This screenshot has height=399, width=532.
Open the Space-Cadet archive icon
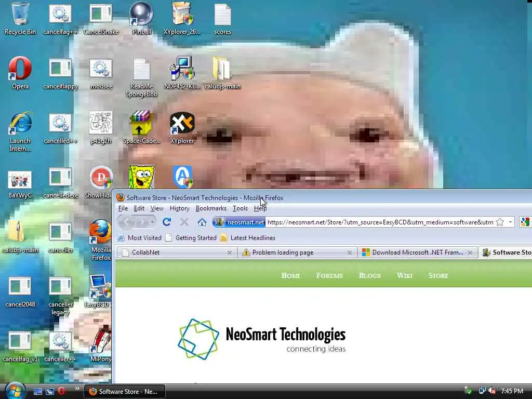[141, 122]
